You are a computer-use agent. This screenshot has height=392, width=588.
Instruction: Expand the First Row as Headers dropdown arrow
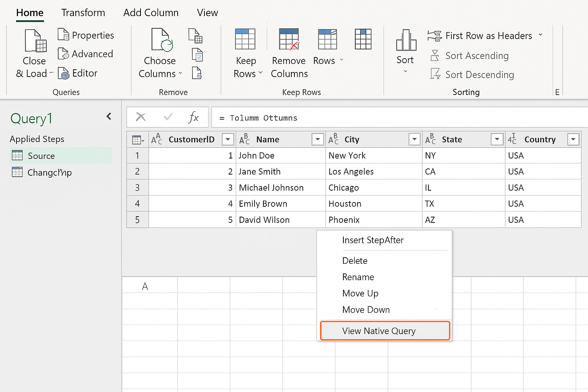(x=541, y=35)
